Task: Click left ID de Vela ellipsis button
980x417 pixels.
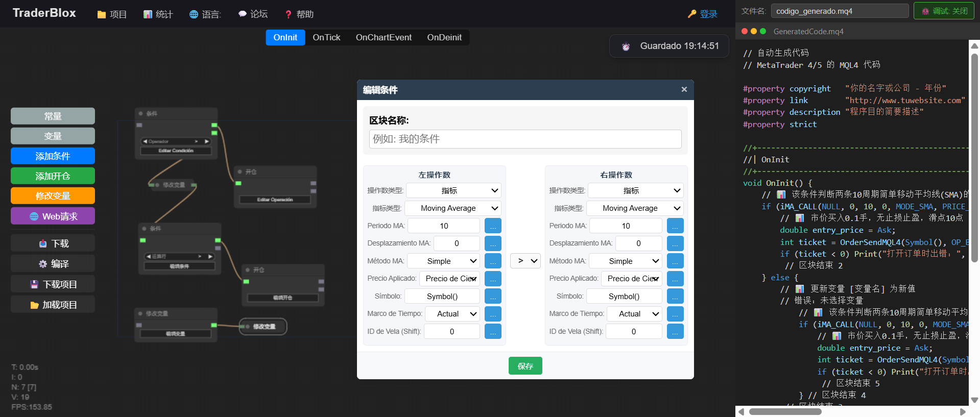Action: [493, 331]
